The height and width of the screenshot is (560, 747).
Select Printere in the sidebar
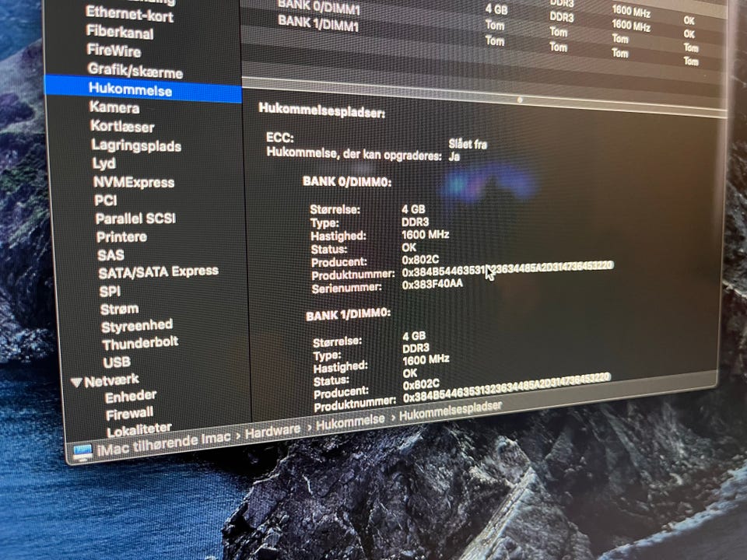point(121,236)
